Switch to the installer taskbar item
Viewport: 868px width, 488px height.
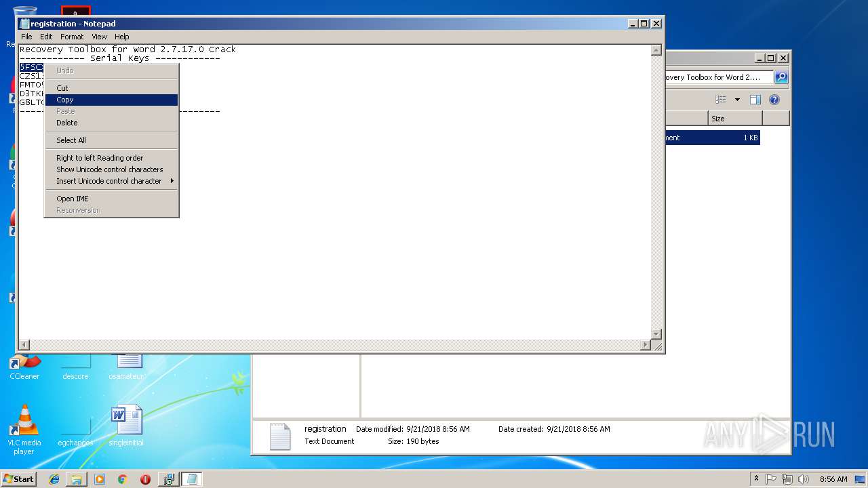coord(169,479)
